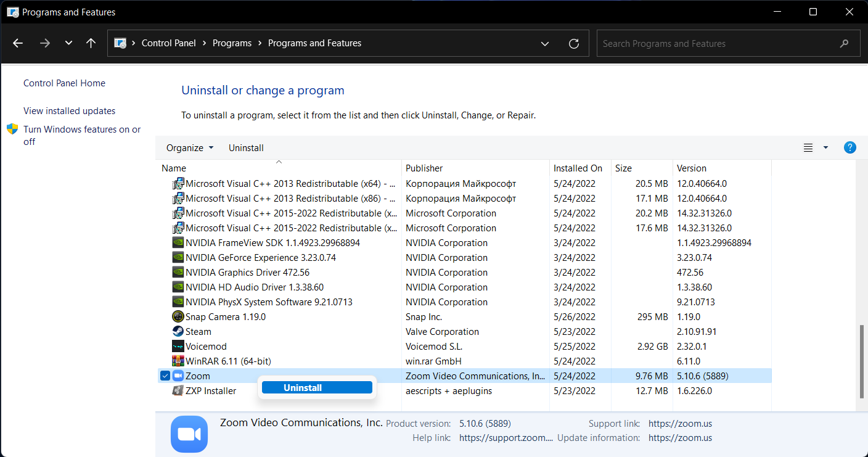The image size is (868, 457).
Task: Click the ZXP Installer icon
Action: point(178,391)
